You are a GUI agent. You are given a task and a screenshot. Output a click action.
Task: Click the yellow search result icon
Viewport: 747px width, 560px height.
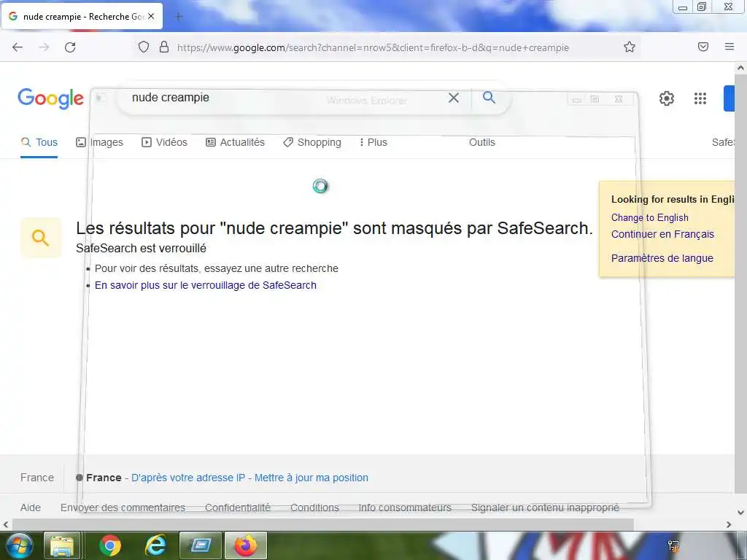[41, 238]
